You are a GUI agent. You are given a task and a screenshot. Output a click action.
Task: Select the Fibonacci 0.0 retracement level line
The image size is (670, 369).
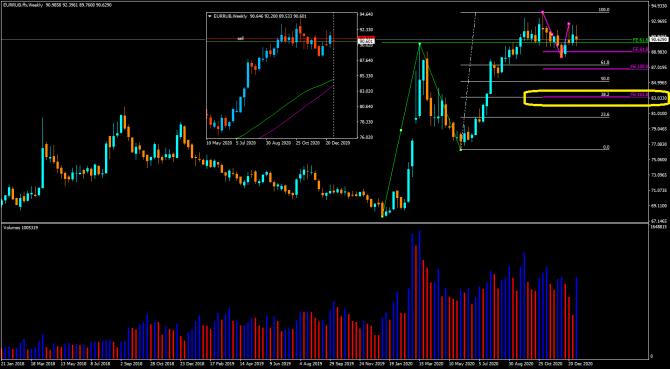535,149
